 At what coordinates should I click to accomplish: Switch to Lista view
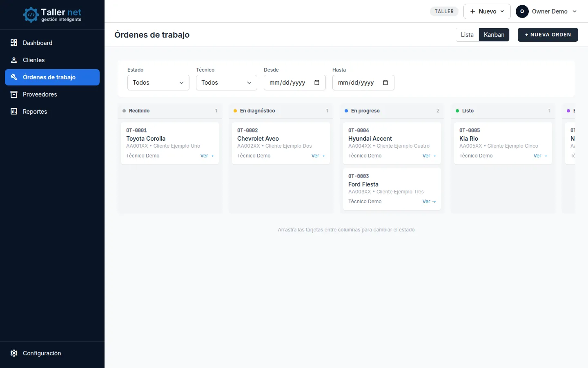(x=467, y=35)
